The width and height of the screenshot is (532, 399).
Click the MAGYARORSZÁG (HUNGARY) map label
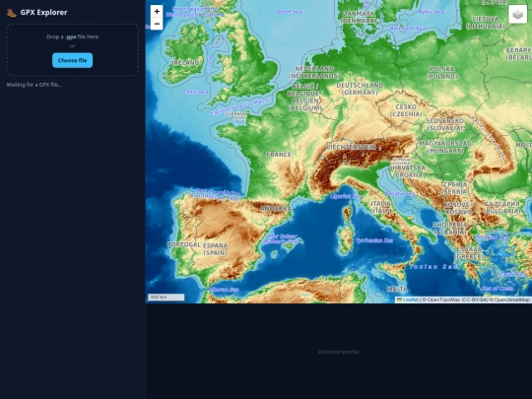tap(445, 147)
